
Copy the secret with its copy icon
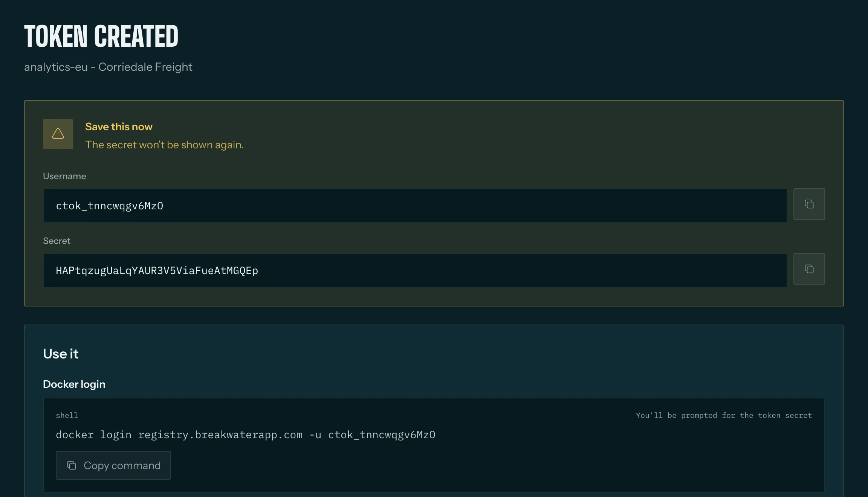pos(809,269)
